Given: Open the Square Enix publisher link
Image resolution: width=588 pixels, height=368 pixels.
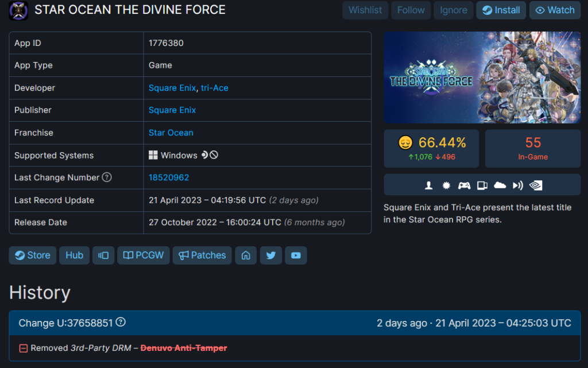Looking at the screenshot, I should click(x=172, y=110).
